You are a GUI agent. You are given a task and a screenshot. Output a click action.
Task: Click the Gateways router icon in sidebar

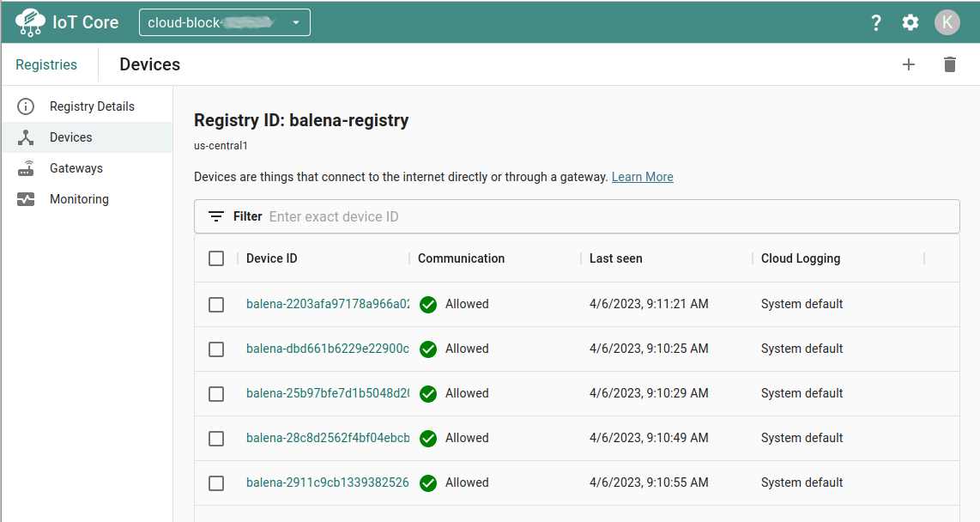tap(26, 168)
